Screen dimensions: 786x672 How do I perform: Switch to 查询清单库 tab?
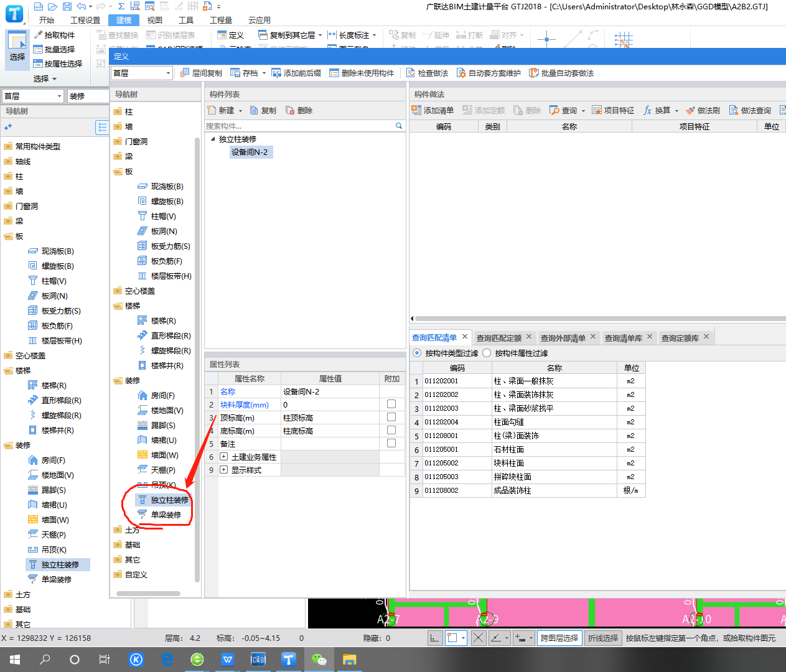click(x=623, y=338)
